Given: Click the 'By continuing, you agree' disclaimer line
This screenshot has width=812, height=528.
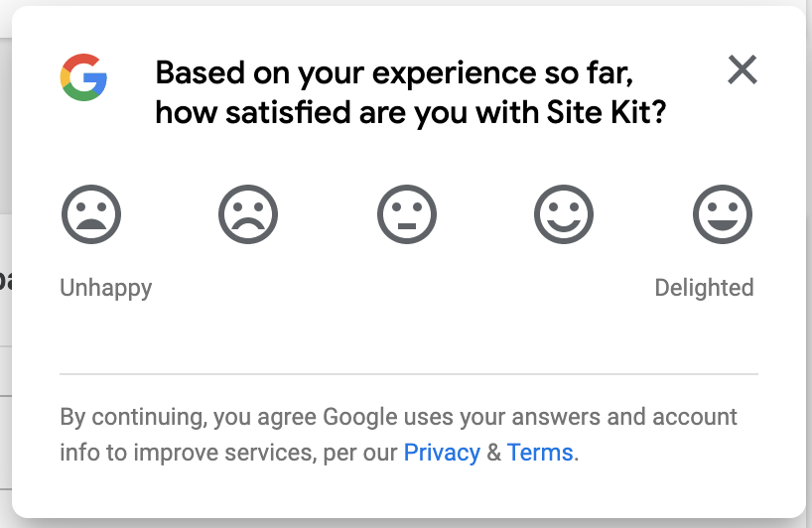Looking at the screenshot, I should tap(398, 417).
